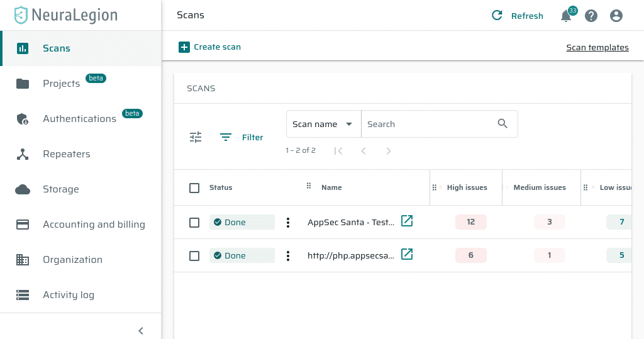Click the Name column header
Screen dimensions: 644x339
point(331,187)
